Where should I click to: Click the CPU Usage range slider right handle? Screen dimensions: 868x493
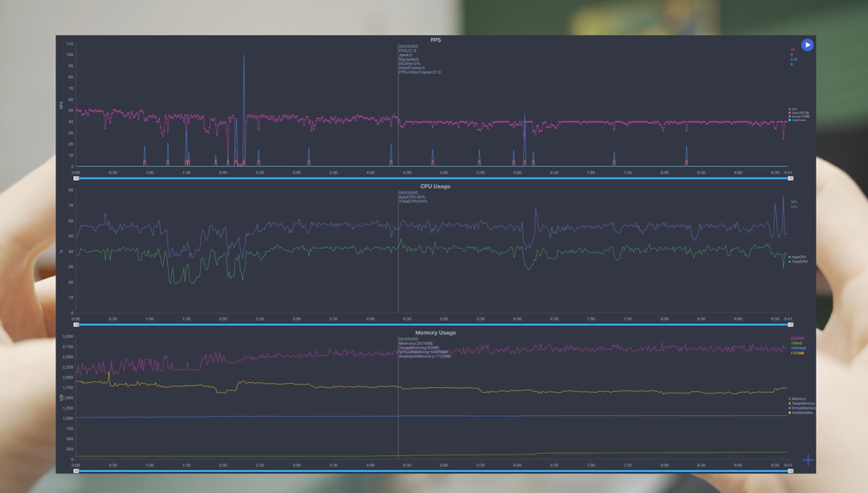pos(791,325)
